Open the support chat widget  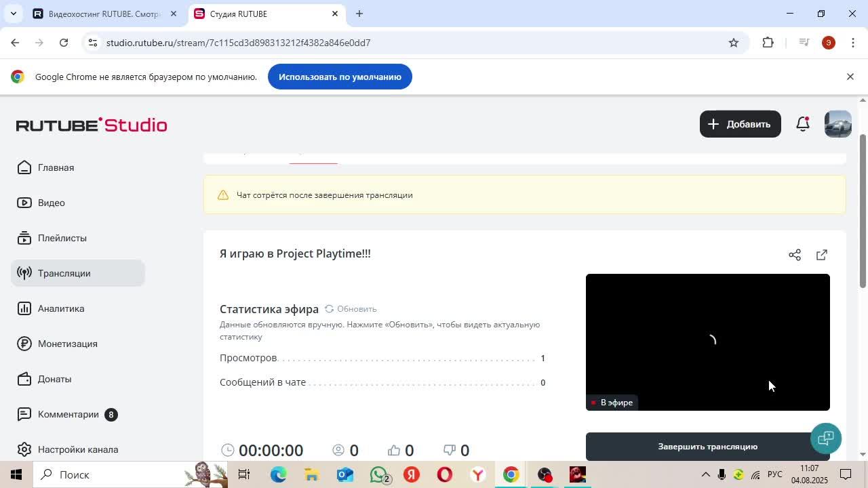tap(825, 438)
